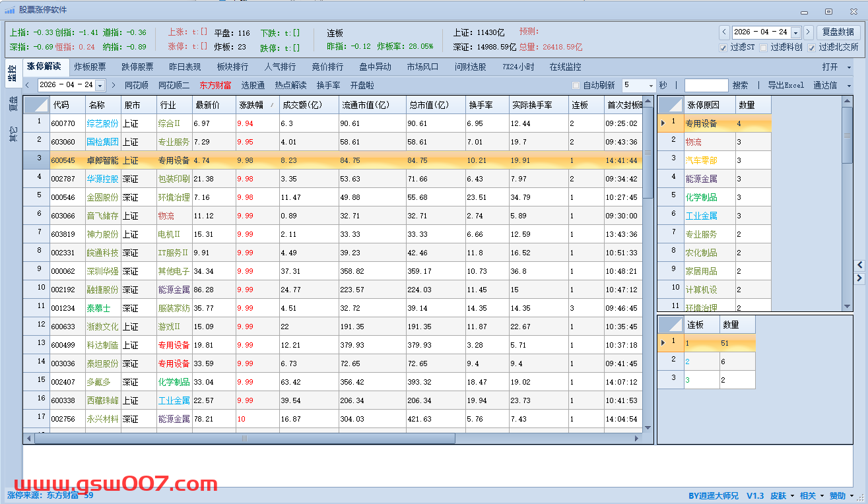
Task: Click the 复盘数据 button
Action: [x=838, y=32]
